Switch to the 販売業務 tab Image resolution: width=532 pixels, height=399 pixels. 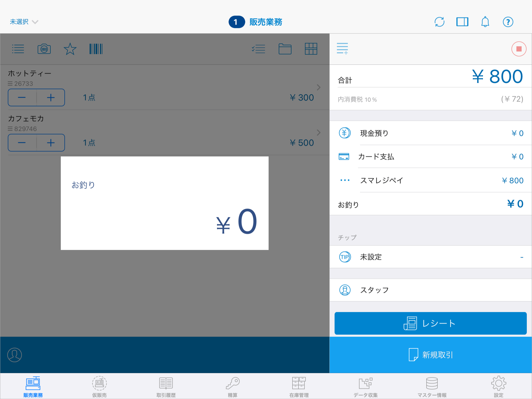[33, 387]
